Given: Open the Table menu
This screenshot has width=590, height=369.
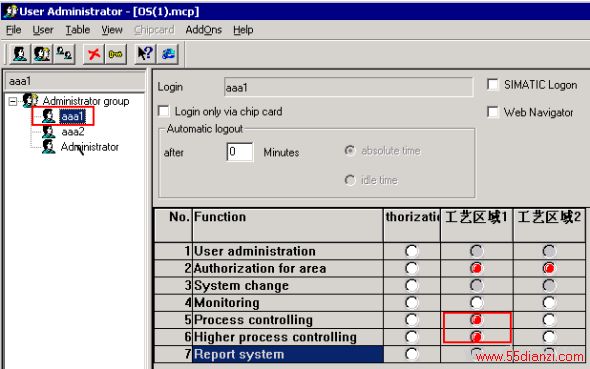Looking at the screenshot, I should [78, 30].
